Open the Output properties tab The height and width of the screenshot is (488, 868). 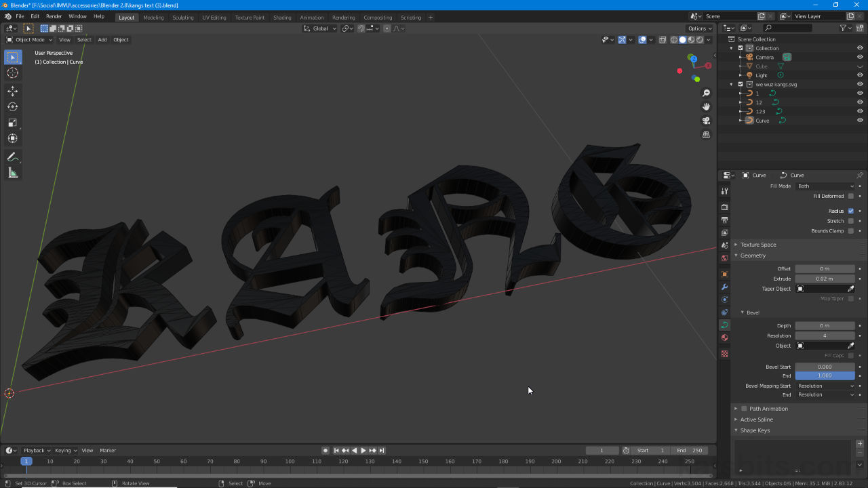pos(724,220)
